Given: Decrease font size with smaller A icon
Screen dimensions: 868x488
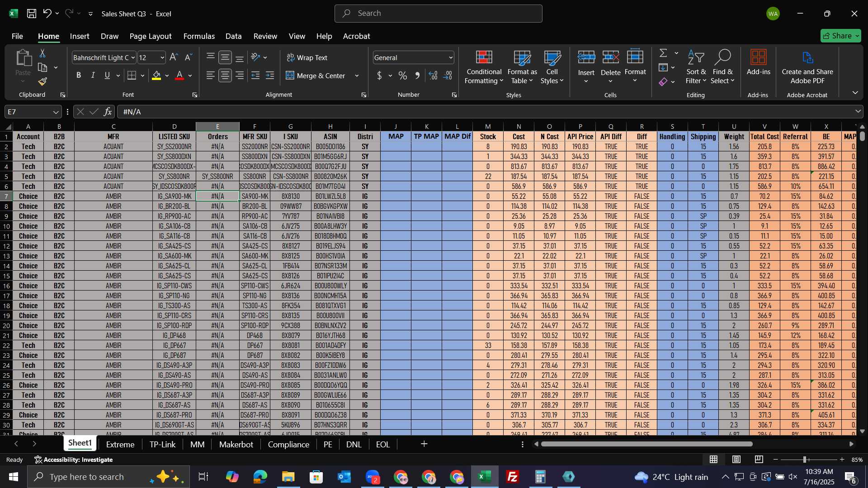Looking at the screenshot, I should [x=189, y=57].
